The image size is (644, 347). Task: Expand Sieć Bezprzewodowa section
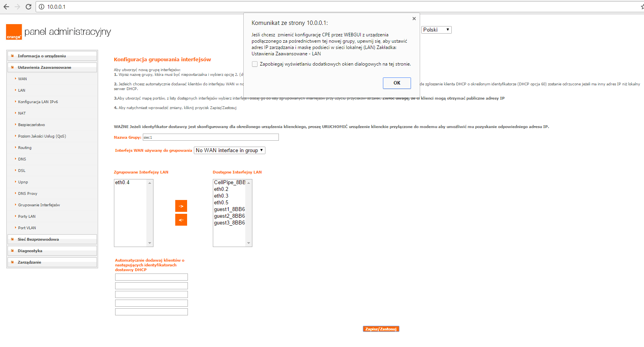click(x=52, y=239)
